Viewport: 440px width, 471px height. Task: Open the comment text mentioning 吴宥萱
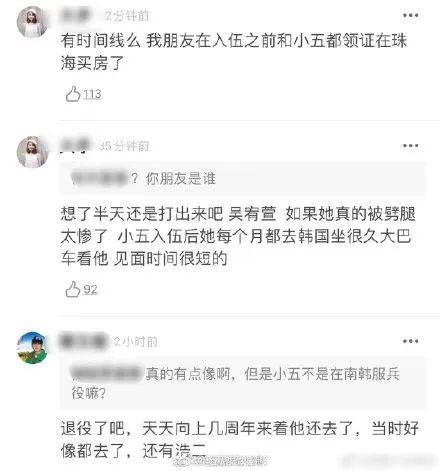pos(238,236)
